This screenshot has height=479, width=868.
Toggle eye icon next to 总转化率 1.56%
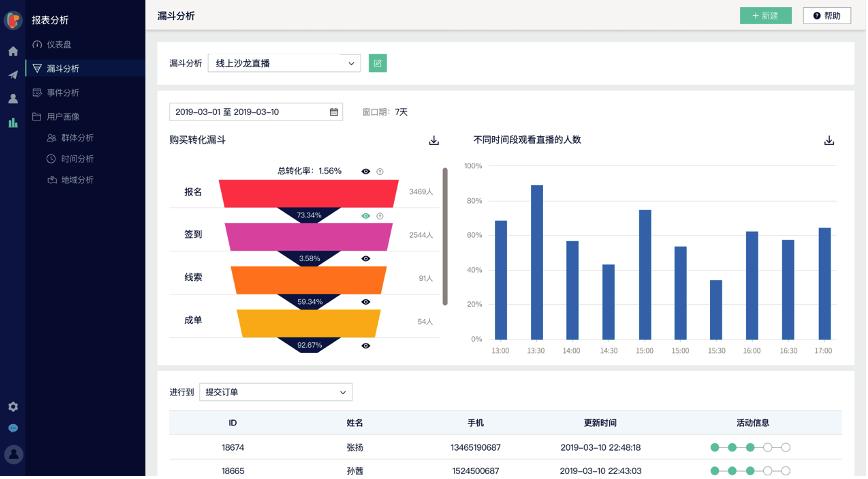[x=365, y=172]
